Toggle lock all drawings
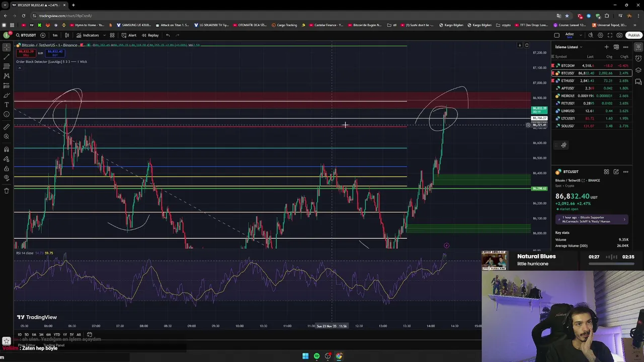The height and width of the screenshot is (362, 644). click(7, 168)
